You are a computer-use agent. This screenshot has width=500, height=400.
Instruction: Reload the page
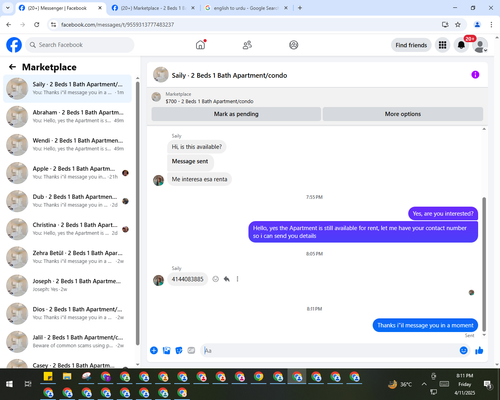click(x=37, y=25)
